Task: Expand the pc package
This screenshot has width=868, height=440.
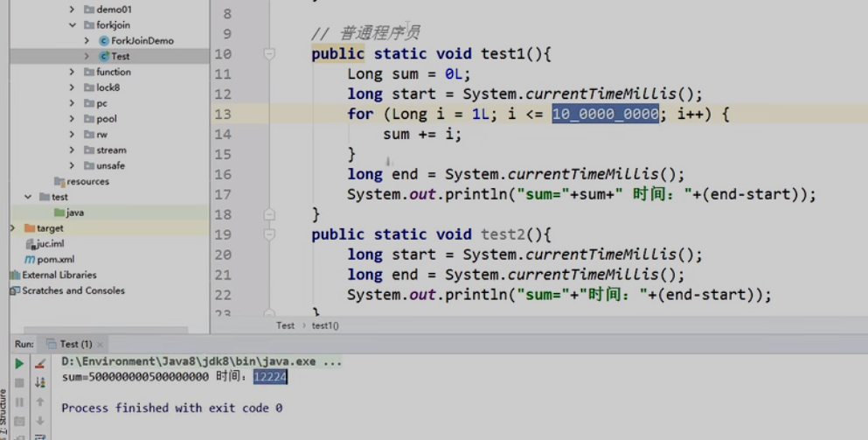Action: [72, 103]
